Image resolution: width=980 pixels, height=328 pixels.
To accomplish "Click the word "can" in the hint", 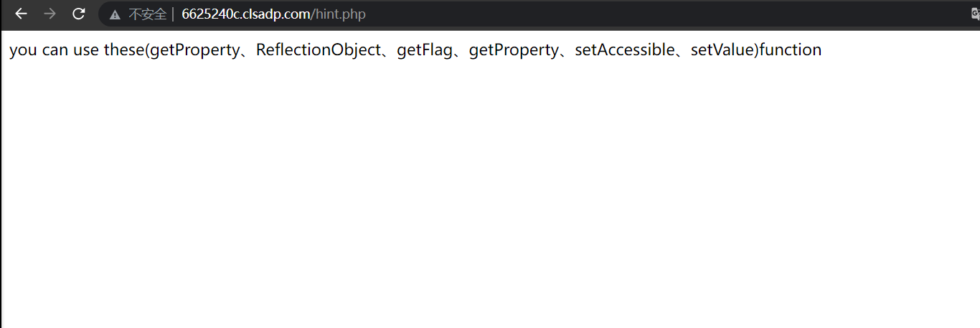I will tap(55, 50).
